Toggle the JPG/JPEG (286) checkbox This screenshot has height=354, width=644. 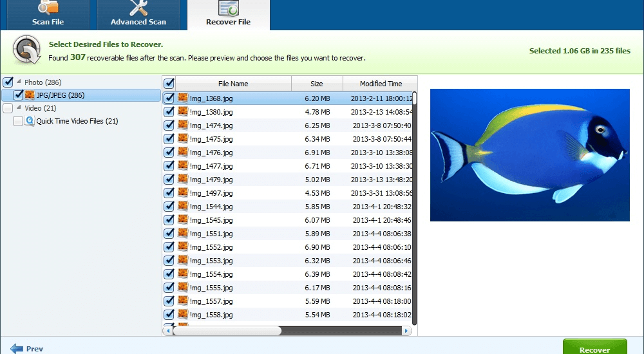click(18, 95)
